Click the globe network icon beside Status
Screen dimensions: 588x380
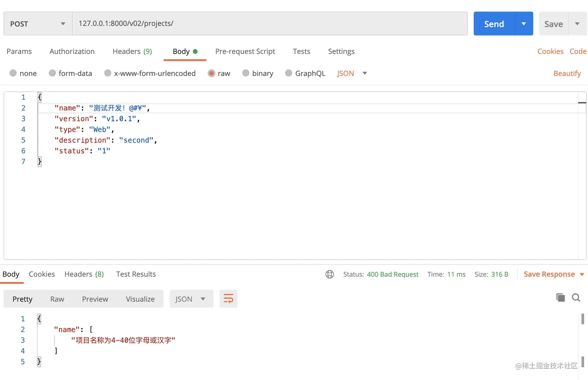330,274
